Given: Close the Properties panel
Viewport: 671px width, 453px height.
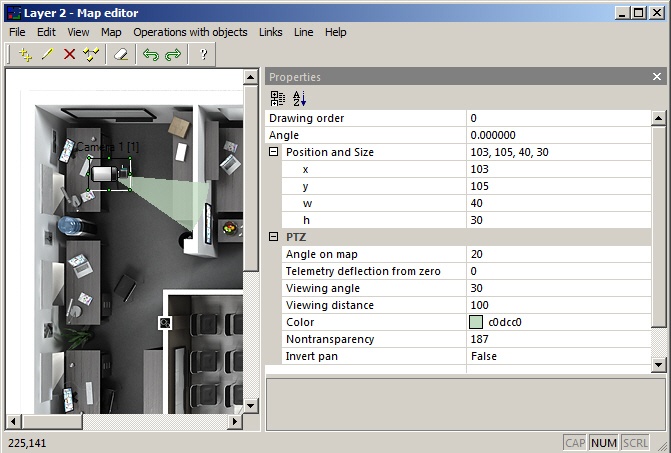Looking at the screenshot, I should click(x=657, y=77).
